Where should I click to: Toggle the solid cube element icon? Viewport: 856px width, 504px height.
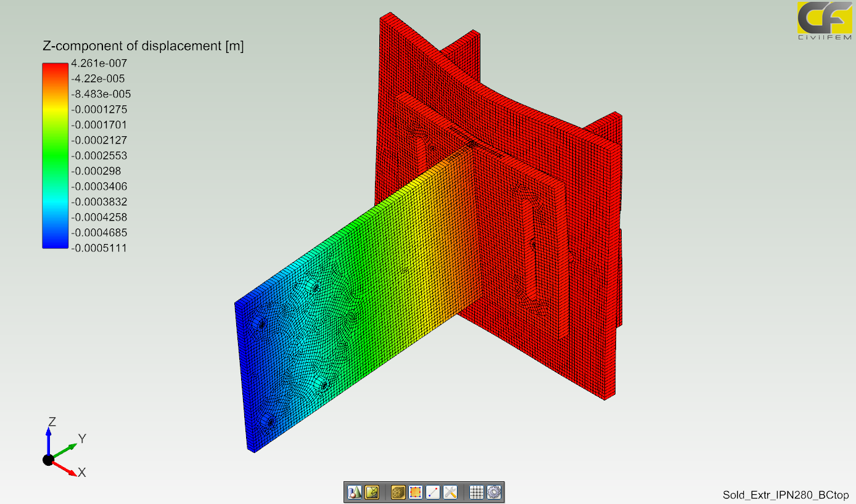click(398, 492)
